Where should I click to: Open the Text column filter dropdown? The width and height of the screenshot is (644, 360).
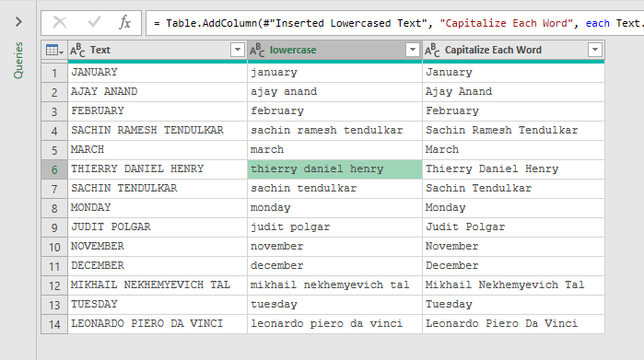[x=238, y=50]
